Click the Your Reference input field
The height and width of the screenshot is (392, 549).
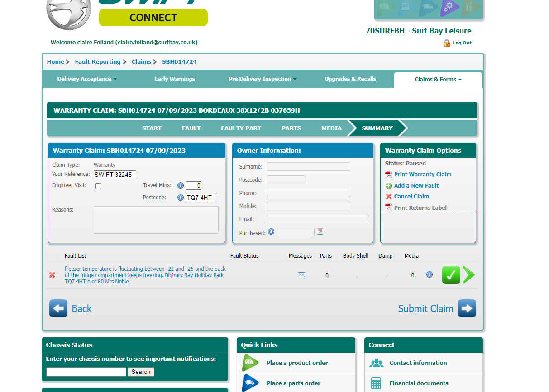[115, 175]
